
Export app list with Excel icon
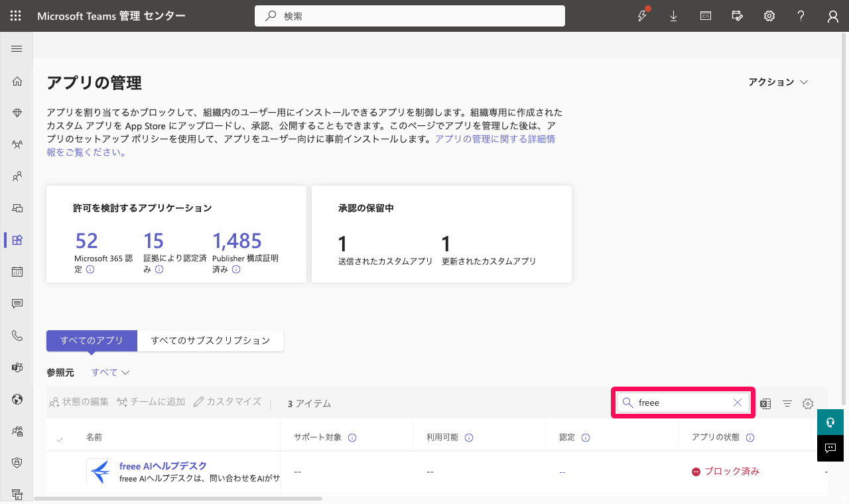[x=765, y=403]
